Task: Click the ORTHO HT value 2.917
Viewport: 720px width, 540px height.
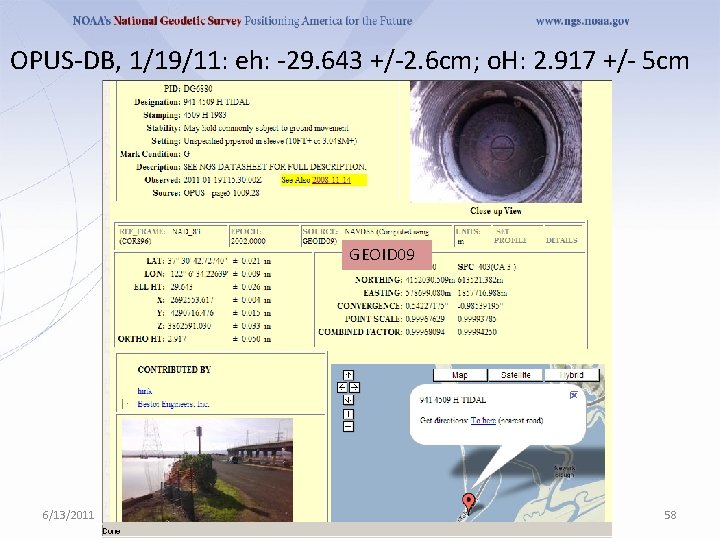Action: [177, 339]
